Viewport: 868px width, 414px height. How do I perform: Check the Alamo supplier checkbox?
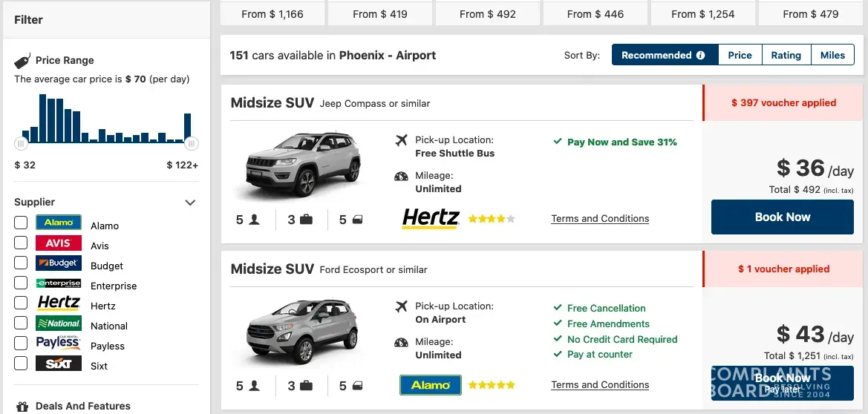pos(21,223)
